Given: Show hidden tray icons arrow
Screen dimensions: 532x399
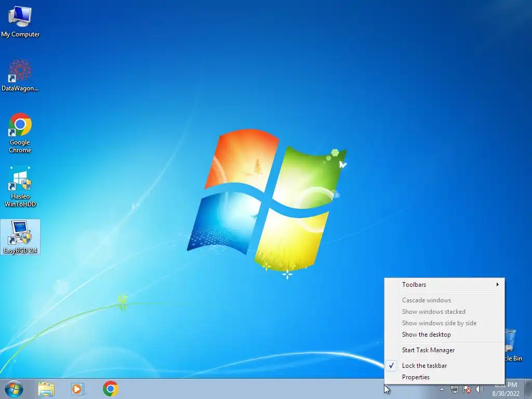Looking at the screenshot, I should tap(442, 390).
